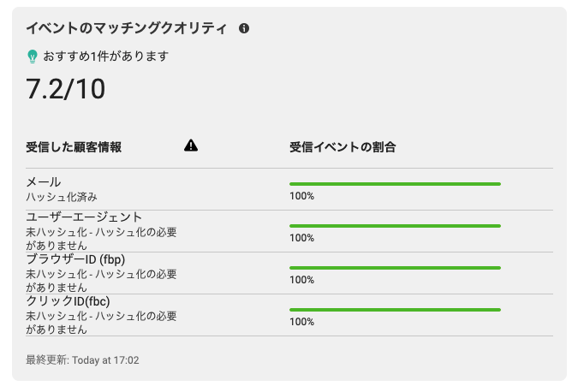Click the info icon beside イベントのマッチングクオリティ
Image resolution: width=584 pixels, height=392 pixels.
pyautogui.click(x=244, y=28)
